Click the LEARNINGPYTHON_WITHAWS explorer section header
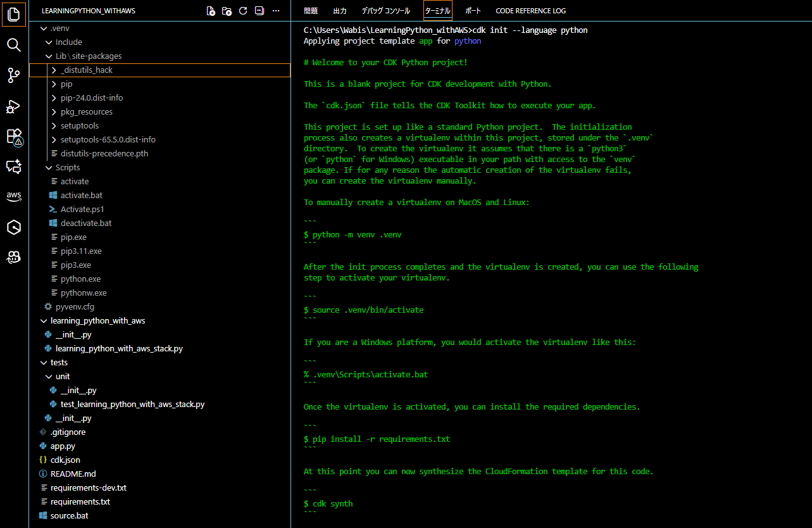This screenshot has width=812, height=528. tap(88, 11)
